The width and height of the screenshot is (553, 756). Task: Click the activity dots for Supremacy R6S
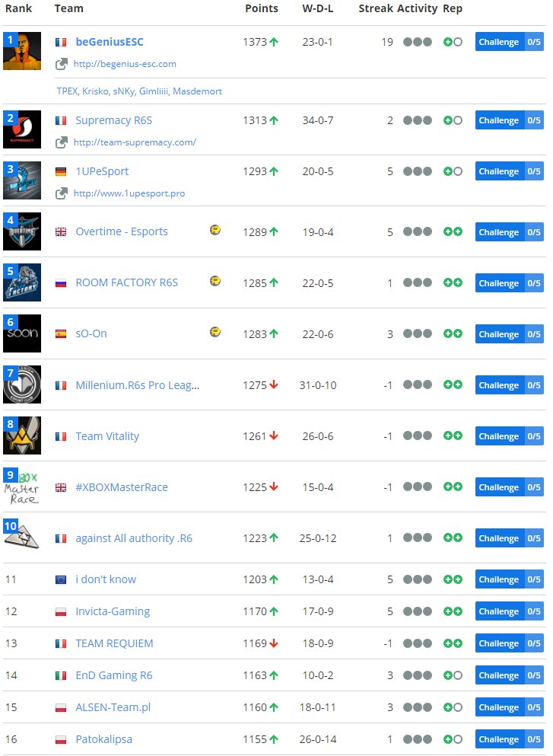(418, 120)
